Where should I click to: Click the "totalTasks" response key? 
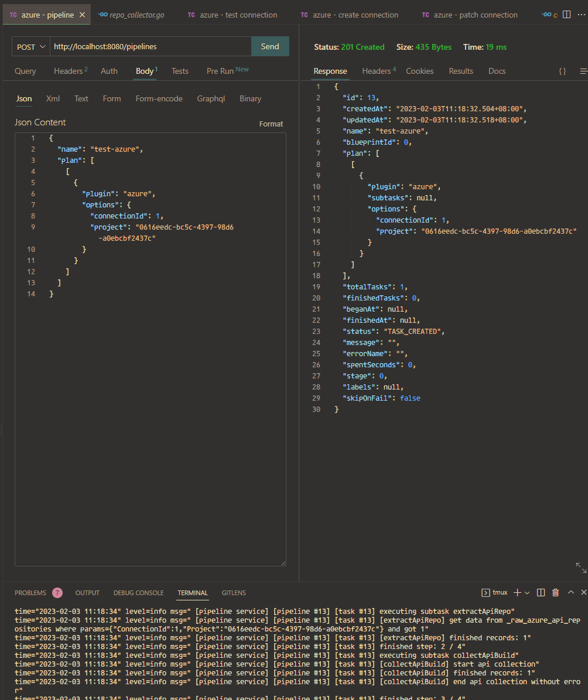(x=367, y=286)
